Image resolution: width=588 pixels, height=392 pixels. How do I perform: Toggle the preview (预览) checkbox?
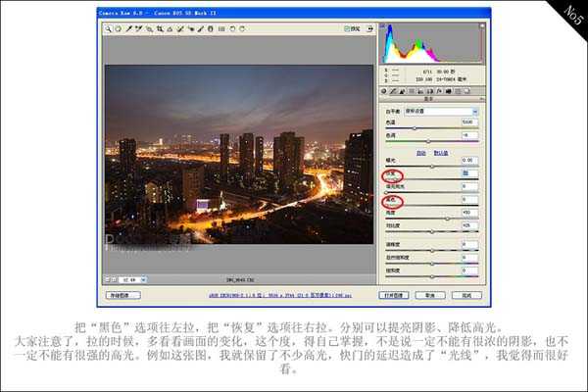point(347,28)
